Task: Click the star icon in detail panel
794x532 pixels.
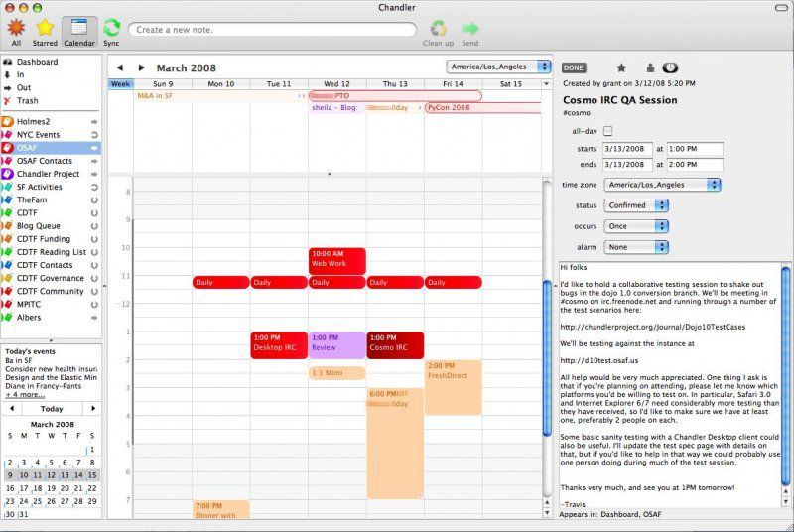Action: coord(621,67)
